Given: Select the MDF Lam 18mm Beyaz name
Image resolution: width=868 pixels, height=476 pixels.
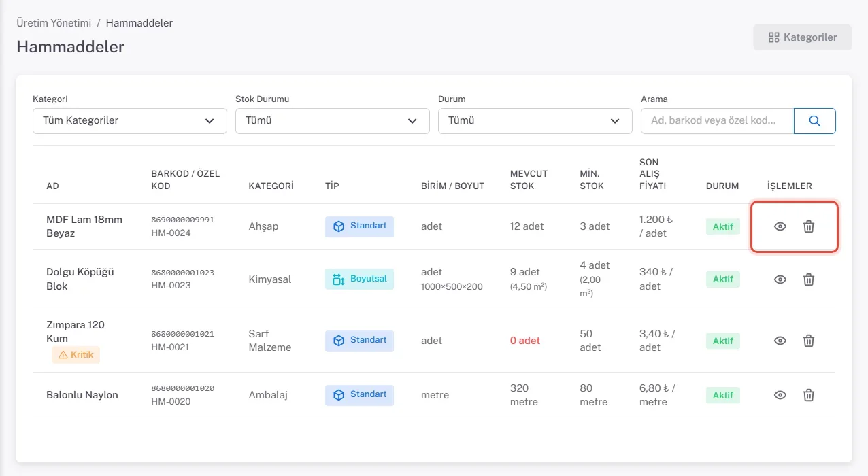Looking at the screenshot, I should (84, 226).
